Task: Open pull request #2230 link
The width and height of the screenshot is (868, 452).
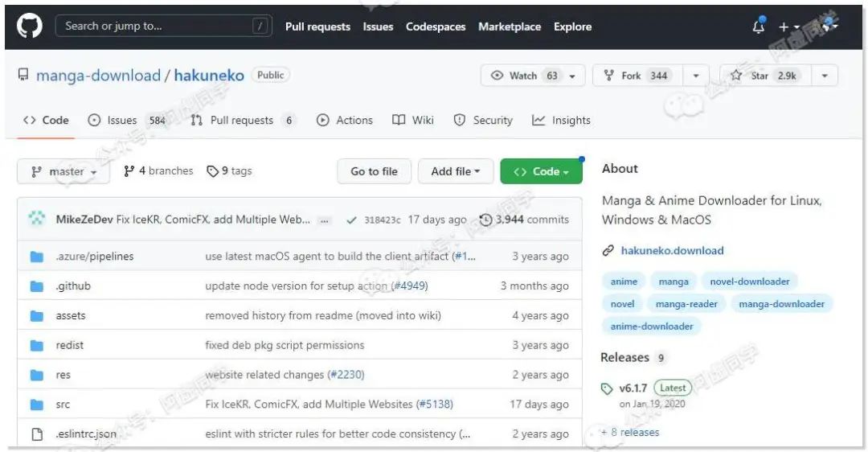Action: point(346,375)
